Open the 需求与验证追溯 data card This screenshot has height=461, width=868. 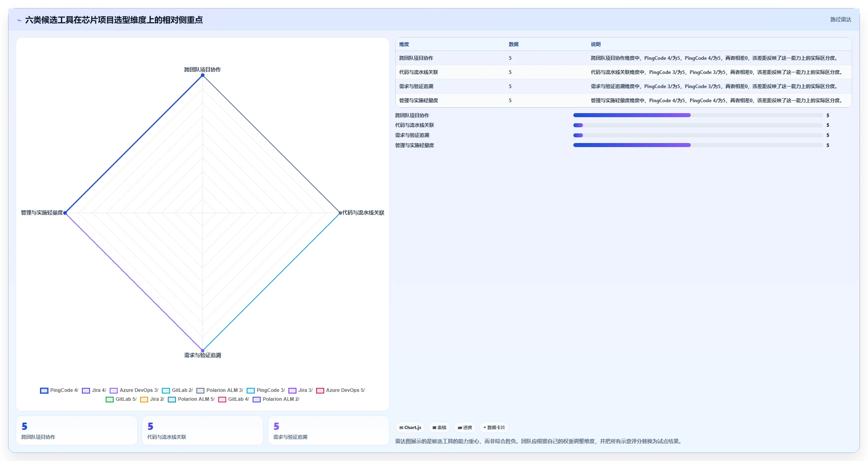pyautogui.click(x=329, y=431)
